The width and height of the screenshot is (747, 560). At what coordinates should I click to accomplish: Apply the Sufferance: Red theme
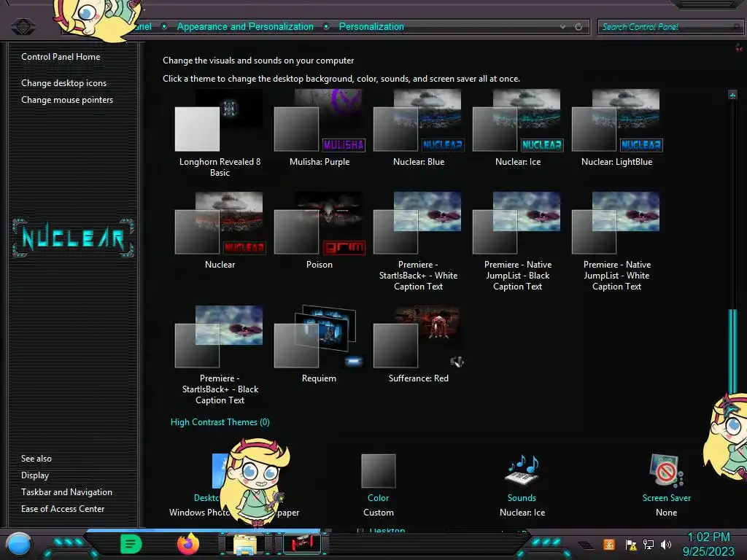click(418, 344)
